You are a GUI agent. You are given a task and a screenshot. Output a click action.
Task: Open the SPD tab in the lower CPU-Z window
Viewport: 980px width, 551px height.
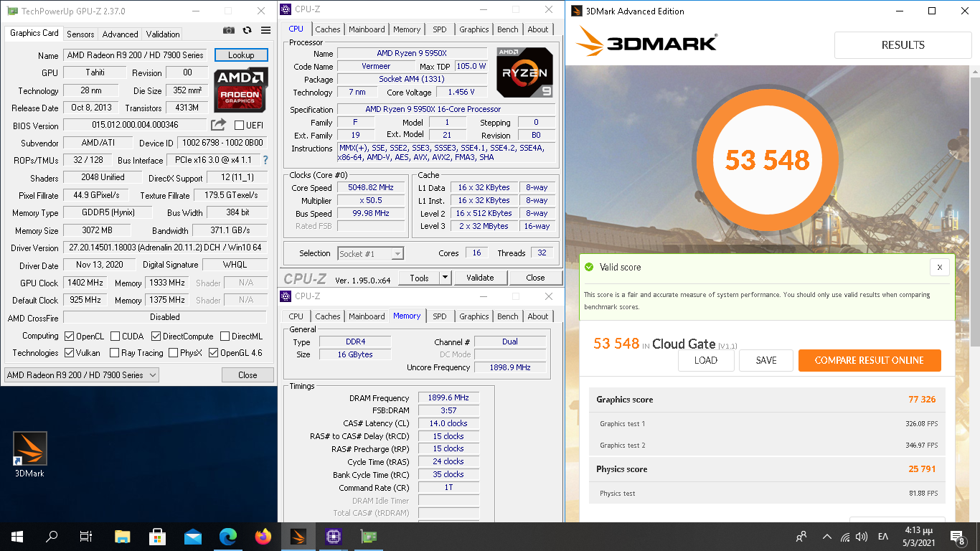tap(440, 316)
